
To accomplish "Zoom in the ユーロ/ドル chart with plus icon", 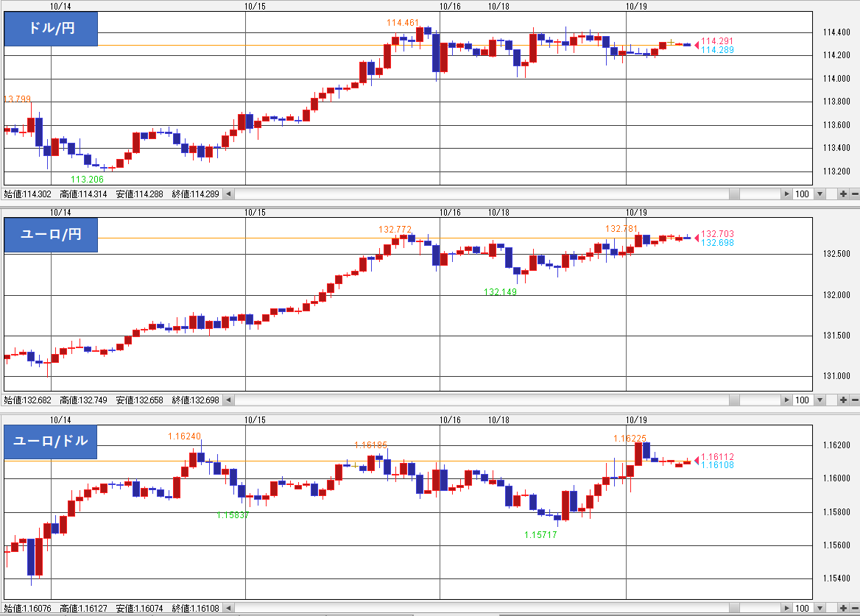I will (x=843, y=608).
